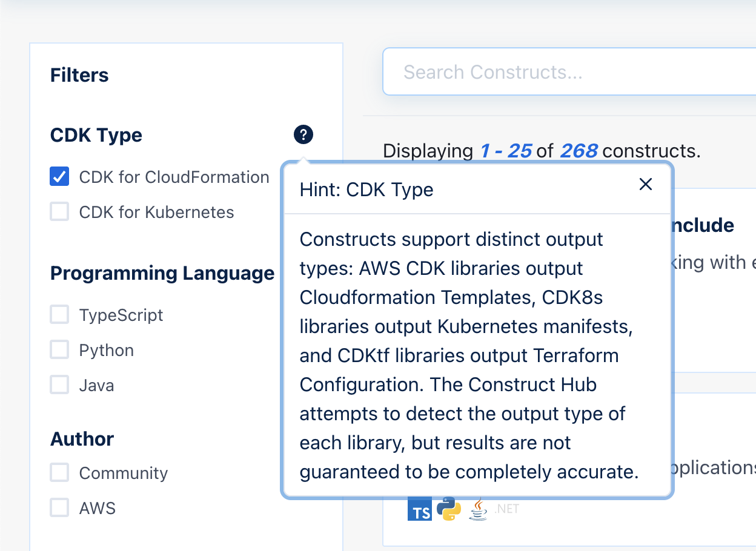756x551 pixels.
Task: Select the Java language icon
Action: 477,509
